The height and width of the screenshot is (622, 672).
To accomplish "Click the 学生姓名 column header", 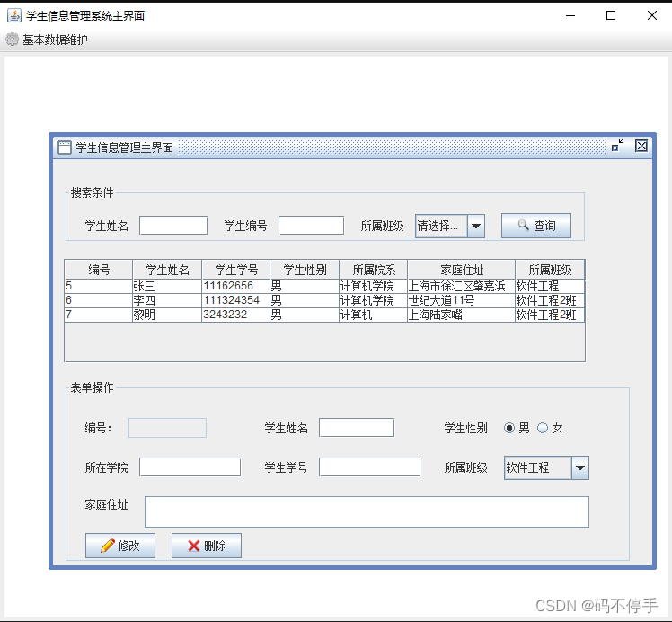I will (x=167, y=270).
